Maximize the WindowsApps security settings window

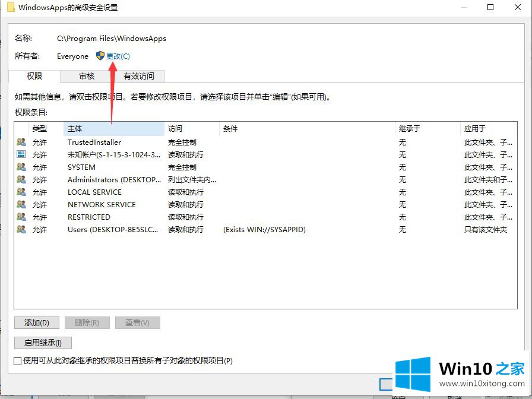(490, 7)
